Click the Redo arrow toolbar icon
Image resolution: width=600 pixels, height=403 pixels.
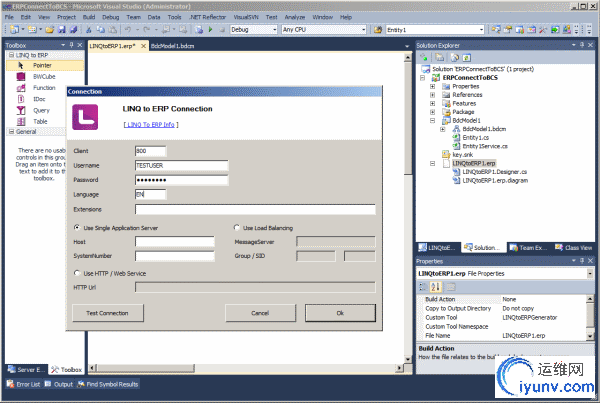pos(147,29)
